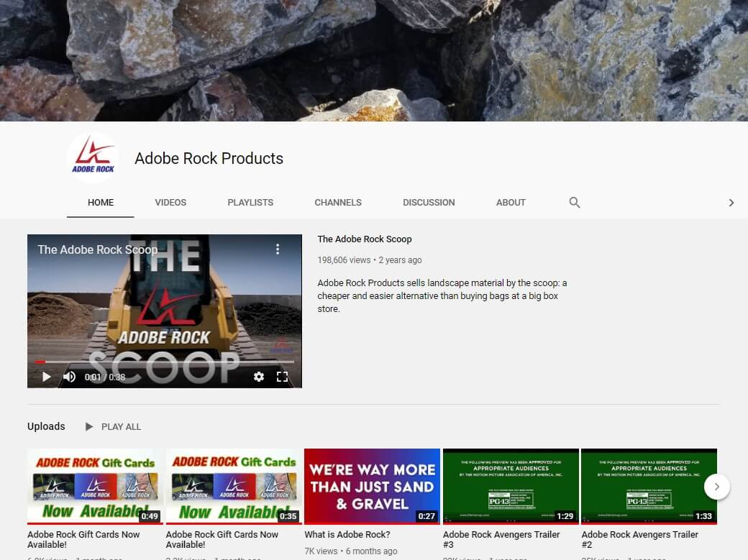Open The Adobe Rock Scoop title link
The width and height of the screenshot is (748, 560).
(365, 239)
